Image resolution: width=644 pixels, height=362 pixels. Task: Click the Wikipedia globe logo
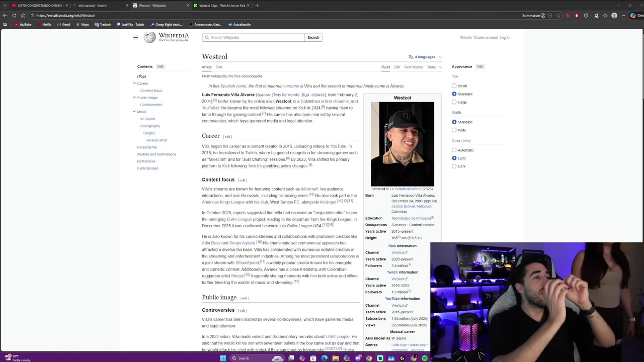click(149, 37)
